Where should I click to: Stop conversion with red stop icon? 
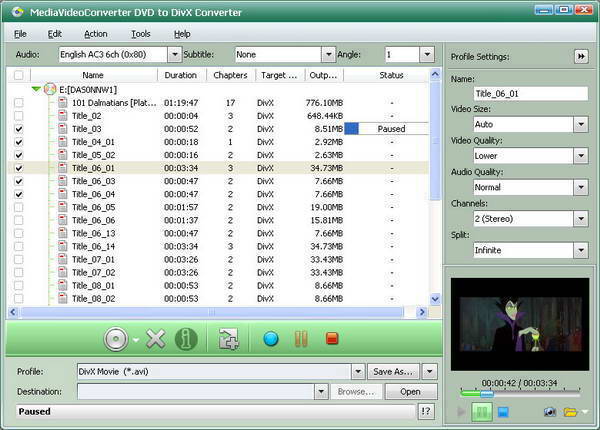click(332, 339)
